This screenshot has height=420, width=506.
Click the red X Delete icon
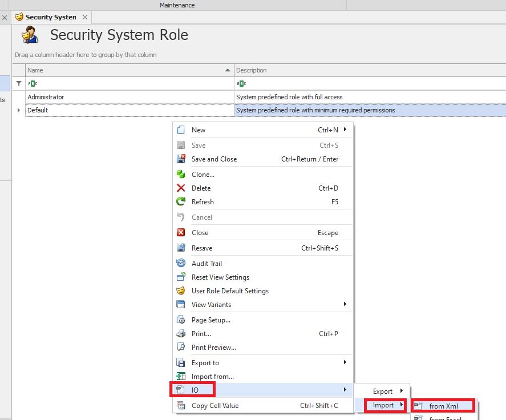181,188
